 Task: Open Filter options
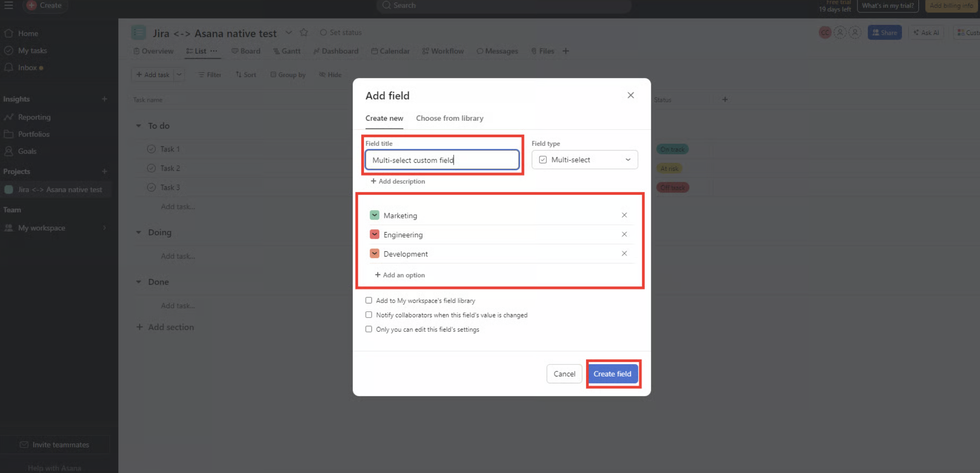coord(210,75)
